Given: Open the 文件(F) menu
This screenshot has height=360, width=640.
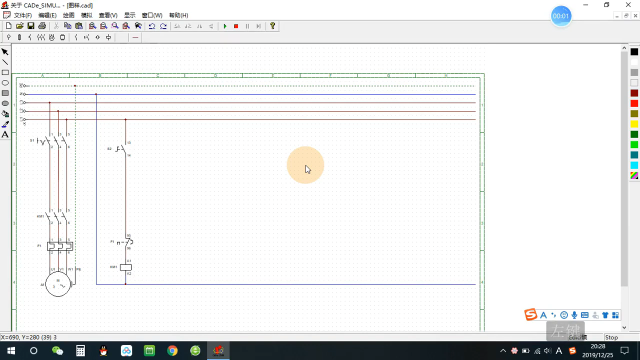Looking at the screenshot, I should coord(22,15).
